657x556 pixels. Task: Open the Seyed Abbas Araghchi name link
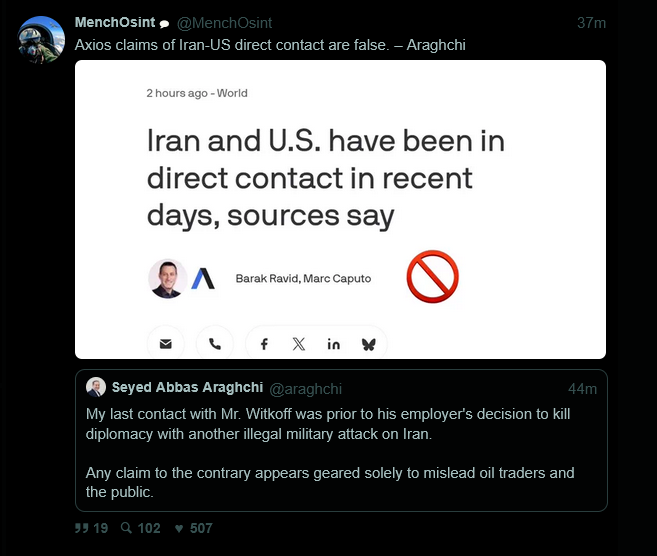(x=187, y=388)
